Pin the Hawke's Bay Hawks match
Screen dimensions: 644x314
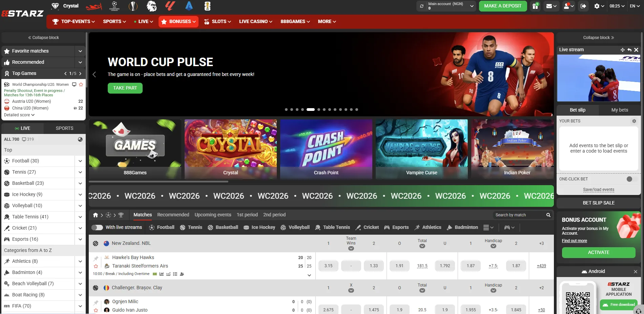(96, 258)
